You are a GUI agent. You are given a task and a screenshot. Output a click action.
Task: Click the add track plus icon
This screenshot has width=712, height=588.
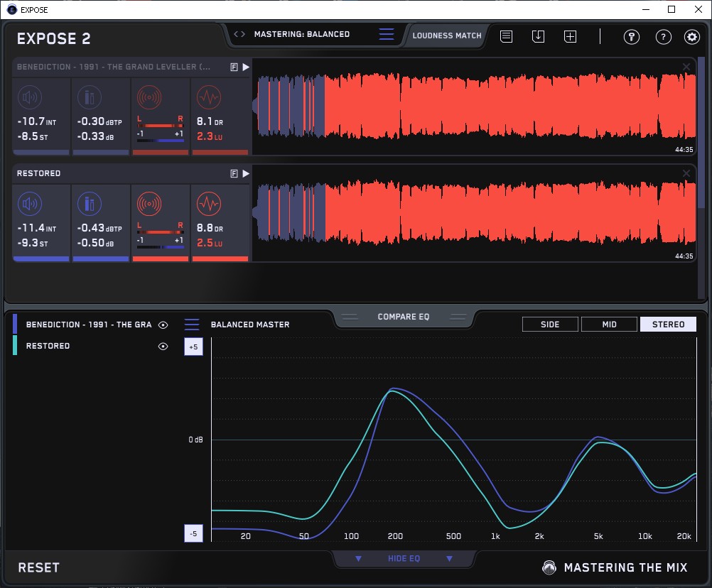(x=570, y=36)
